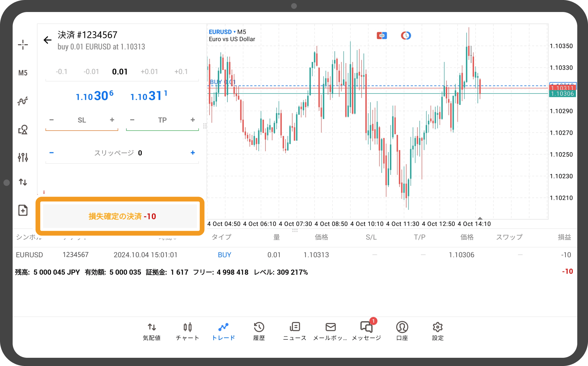Increase TP with plus button
This screenshot has width=588, height=366.
click(x=193, y=120)
